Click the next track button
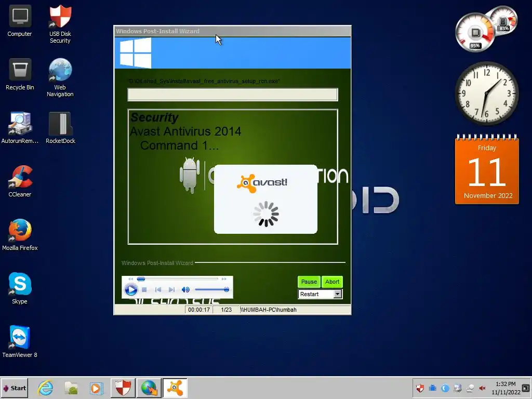The height and width of the screenshot is (399, 532). (171, 290)
